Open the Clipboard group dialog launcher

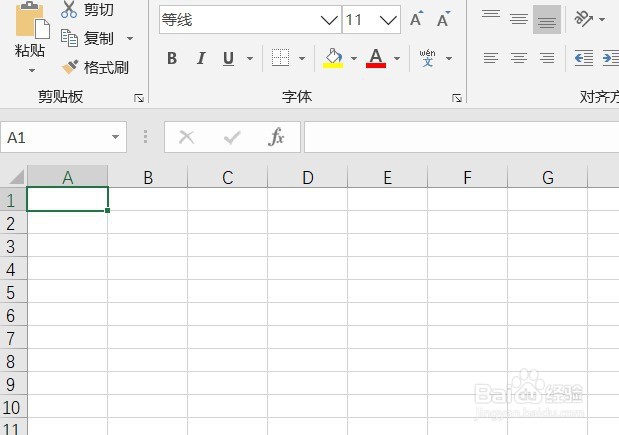[x=139, y=98]
